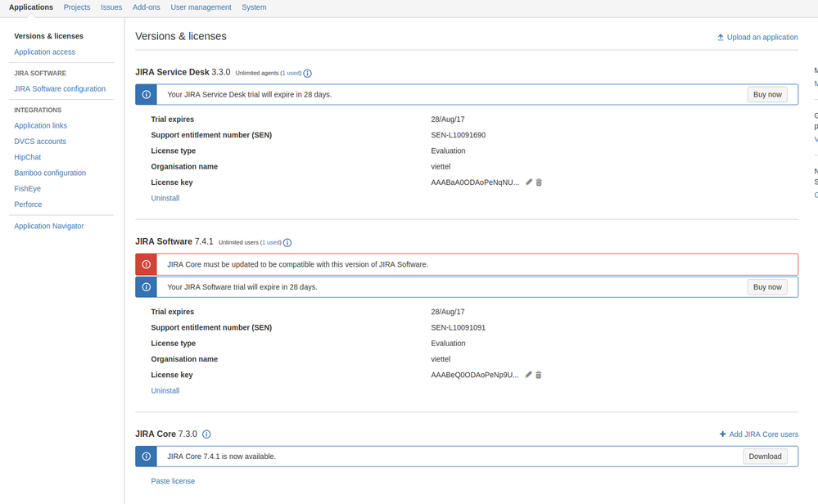Open '1 used' link for JIRA Software users
The image size is (818, 504).
tap(271, 242)
